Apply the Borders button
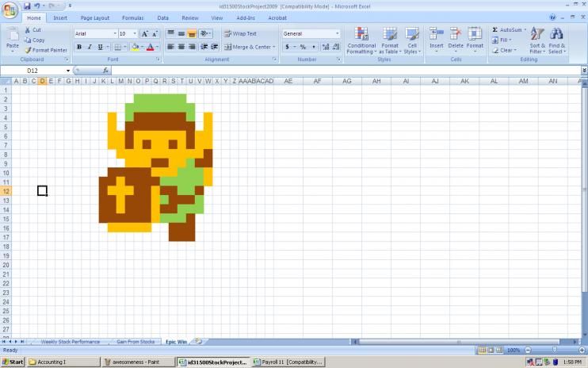588x368 pixels. click(118, 47)
